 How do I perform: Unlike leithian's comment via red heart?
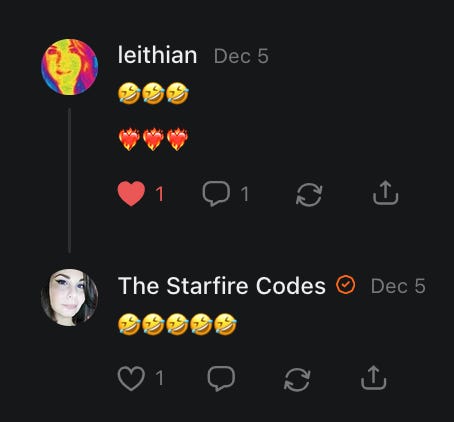pos(131,194)
